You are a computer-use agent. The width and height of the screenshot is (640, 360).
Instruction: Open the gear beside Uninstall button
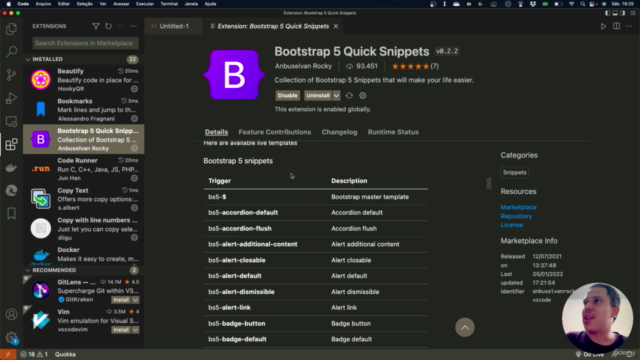coord(362,96)
